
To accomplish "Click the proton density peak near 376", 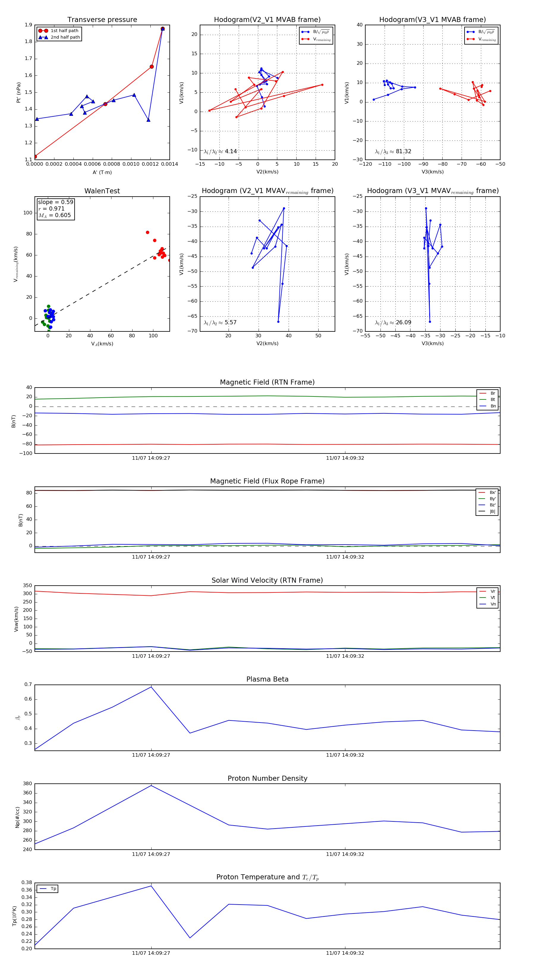I will [x=151, y=786].
